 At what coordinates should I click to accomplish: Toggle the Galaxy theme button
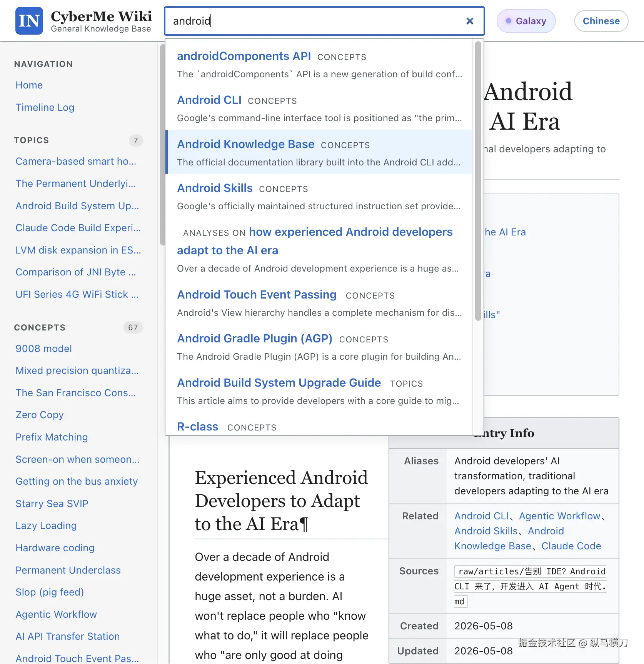[x=526, y=21]
